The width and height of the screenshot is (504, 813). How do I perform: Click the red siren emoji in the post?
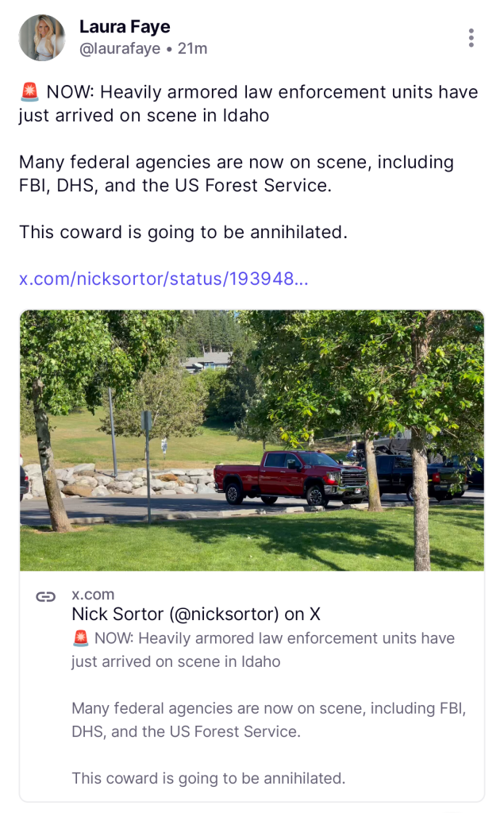click(x=29, y=93)
